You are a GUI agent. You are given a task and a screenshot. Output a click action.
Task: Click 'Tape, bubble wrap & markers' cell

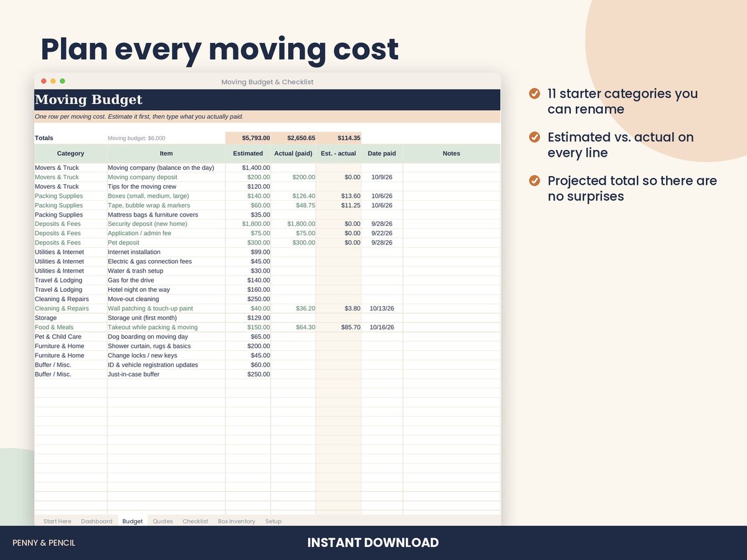[166, 205]
